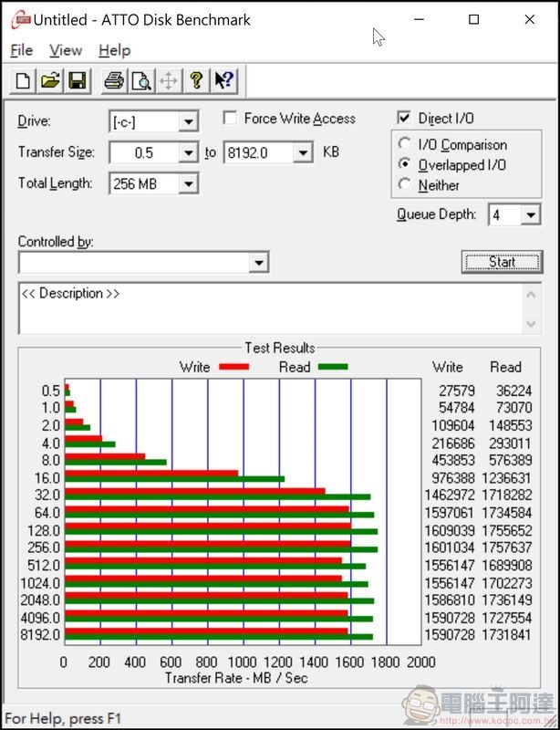This screenshot has height=730, width=560.
Task: Maximize the ATTO Disk Benchmark window
Action: [x=474, y=19]
